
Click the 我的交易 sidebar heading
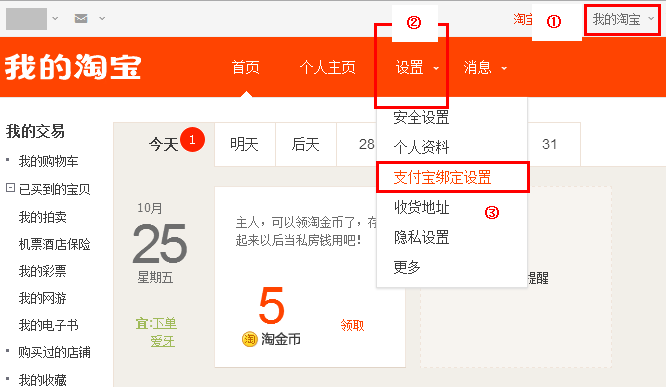(x=35, y=131)
